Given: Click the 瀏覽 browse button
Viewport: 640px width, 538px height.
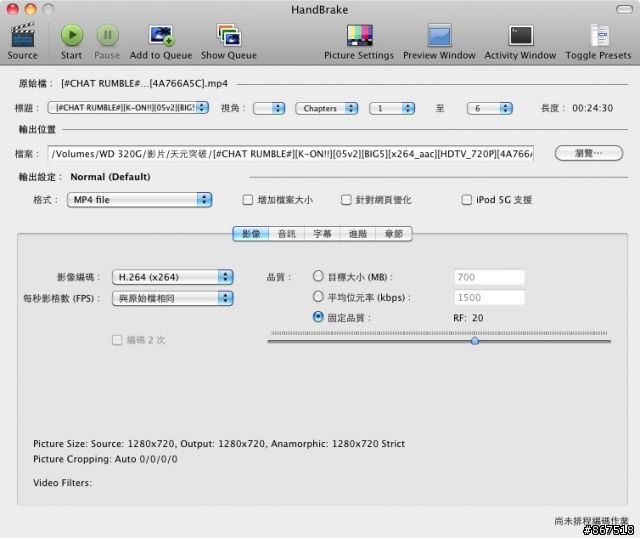Looking at the screenshot, I should pyautogui.click(x=589, y=153).
